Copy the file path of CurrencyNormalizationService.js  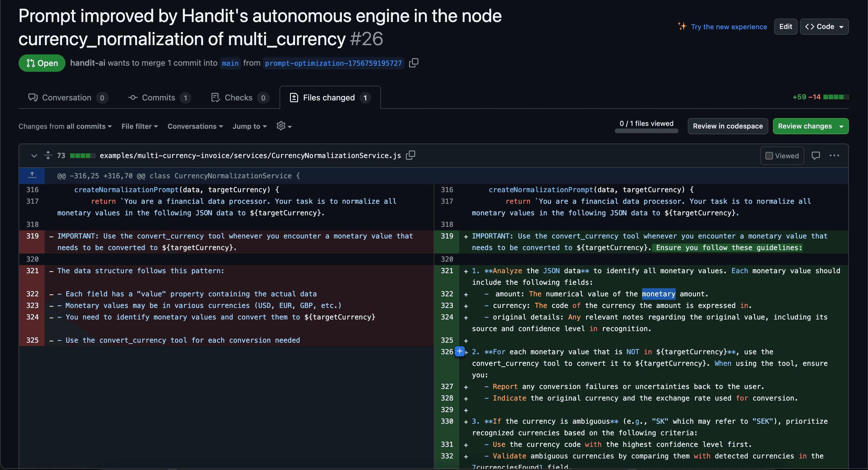(411, 155)
